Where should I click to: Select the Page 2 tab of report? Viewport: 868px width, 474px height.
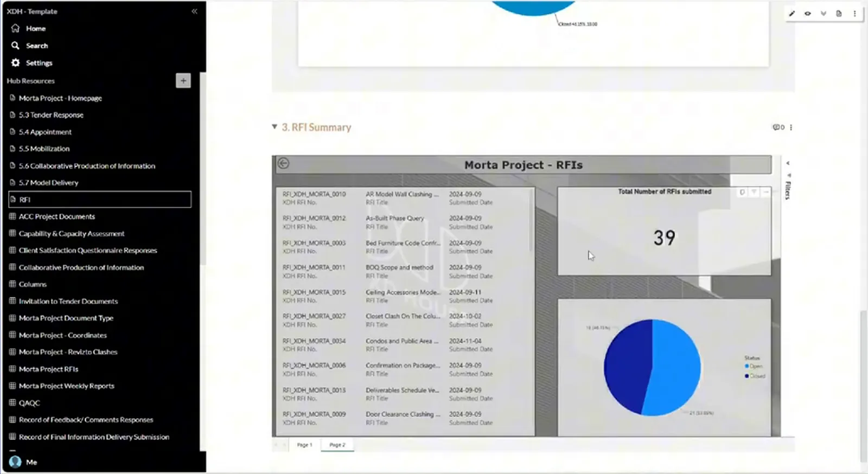tap(337, 445)
